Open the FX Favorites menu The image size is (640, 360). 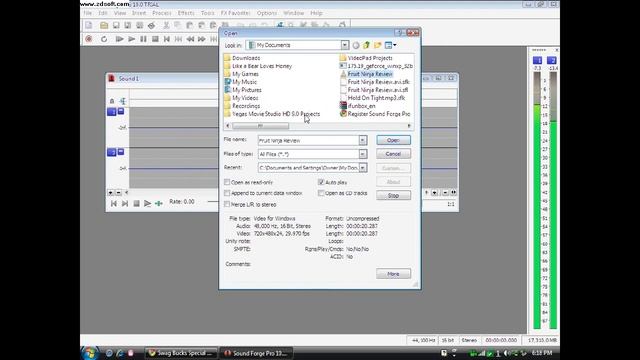235,13
